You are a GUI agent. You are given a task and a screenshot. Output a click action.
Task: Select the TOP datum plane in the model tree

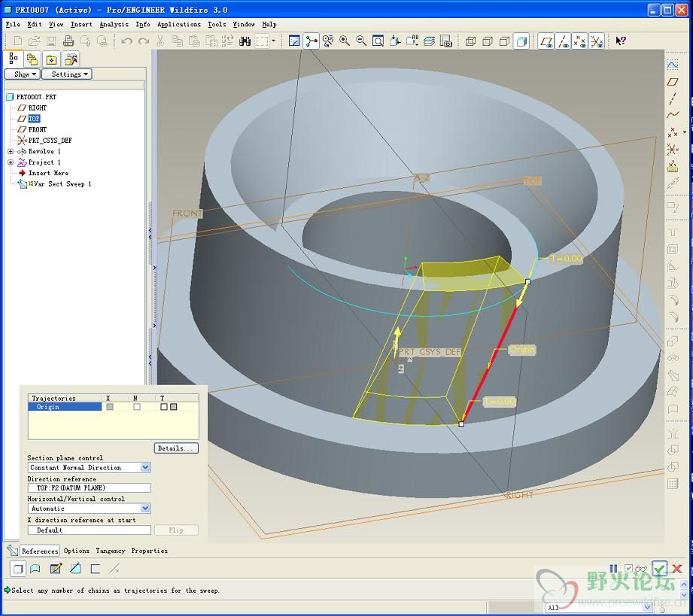pos(34,119)
